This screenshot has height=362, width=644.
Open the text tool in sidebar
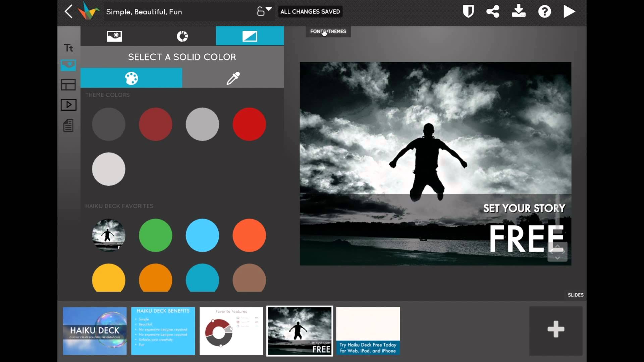[x=68, y=48]
